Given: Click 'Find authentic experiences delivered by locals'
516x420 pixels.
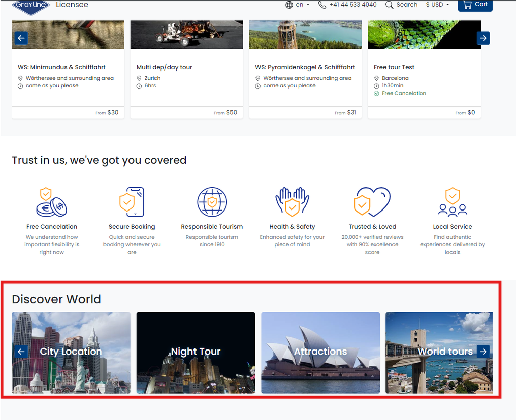Looking at the screenshot, I should 453,245.
